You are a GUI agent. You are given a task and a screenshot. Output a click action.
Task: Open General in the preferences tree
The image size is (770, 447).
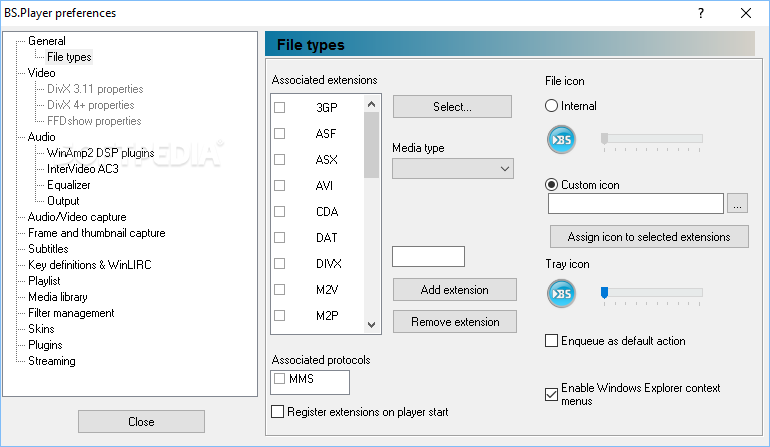click(47, 41)
